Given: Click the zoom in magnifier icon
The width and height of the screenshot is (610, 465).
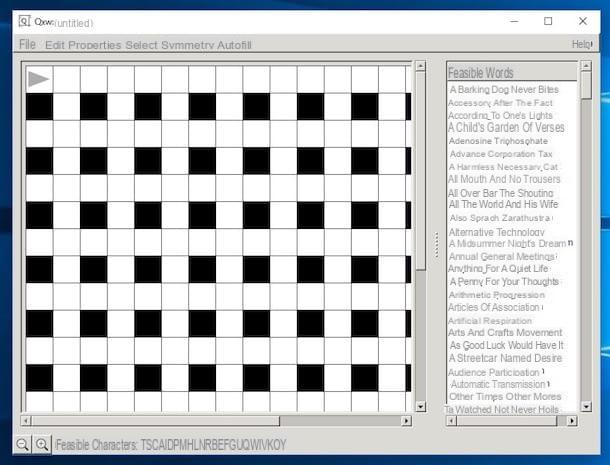Looking at the screenshot, I should point(42,444).
